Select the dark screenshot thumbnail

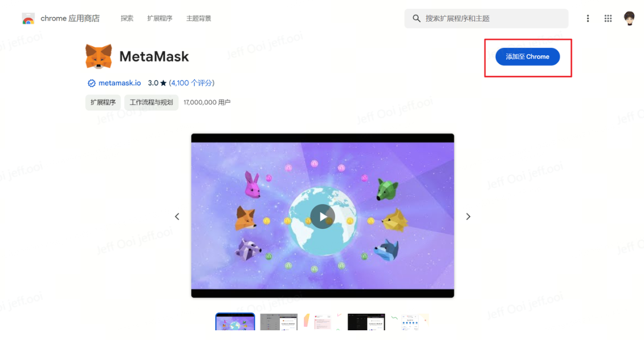coord(366,322)
